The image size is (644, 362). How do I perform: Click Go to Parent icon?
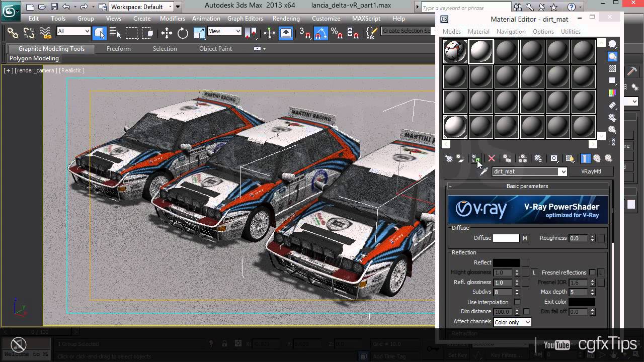click(x=597, y=158)
